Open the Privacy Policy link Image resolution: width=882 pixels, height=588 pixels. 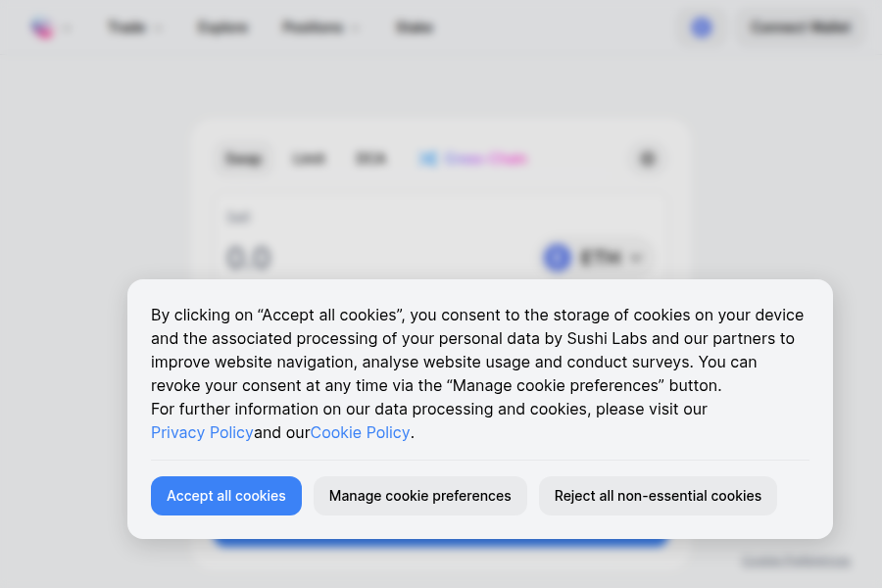point(202,432)
